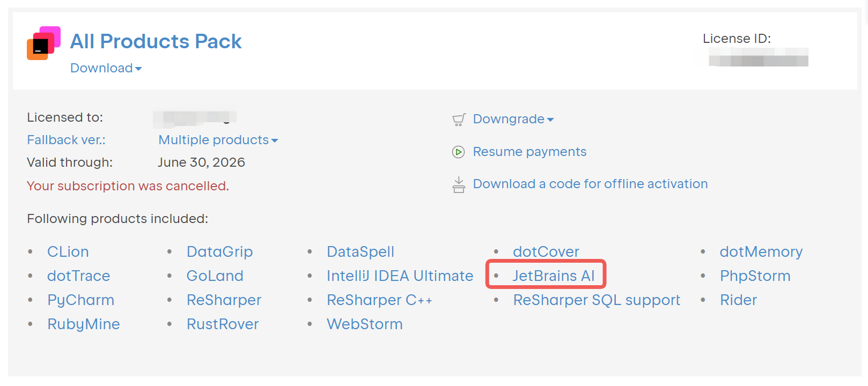
Task: Expand the Multiple products dropdown
Action: [218, 140]
